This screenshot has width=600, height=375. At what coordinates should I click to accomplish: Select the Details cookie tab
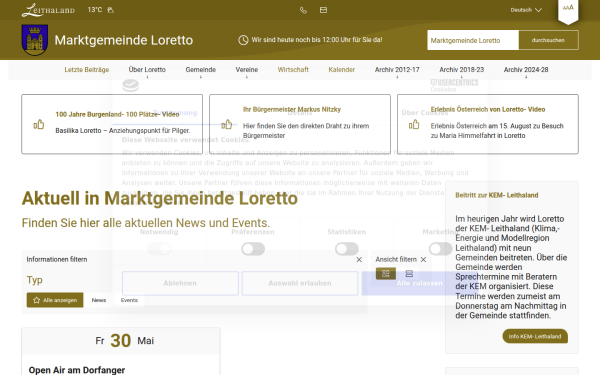pos(300,113)
